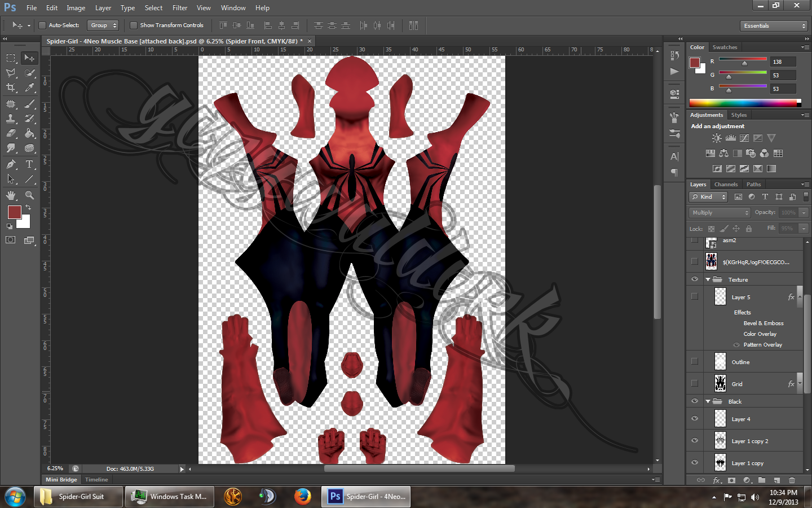Select the Quick Selection tool
The image size is (812, 508).
coord(29,73)
